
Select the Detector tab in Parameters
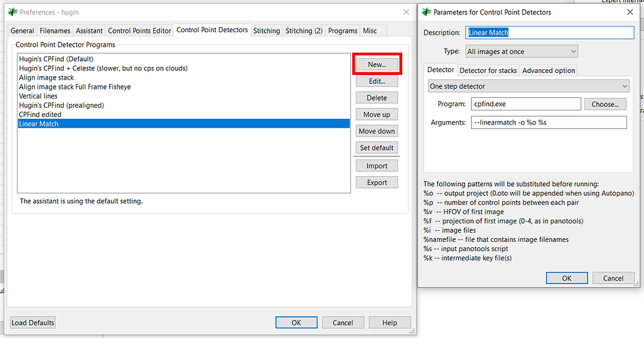click(440, 70)
